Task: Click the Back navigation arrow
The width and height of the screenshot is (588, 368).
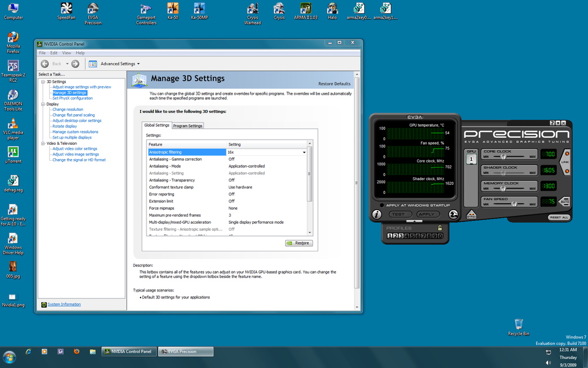Action: tap(45, 64)
